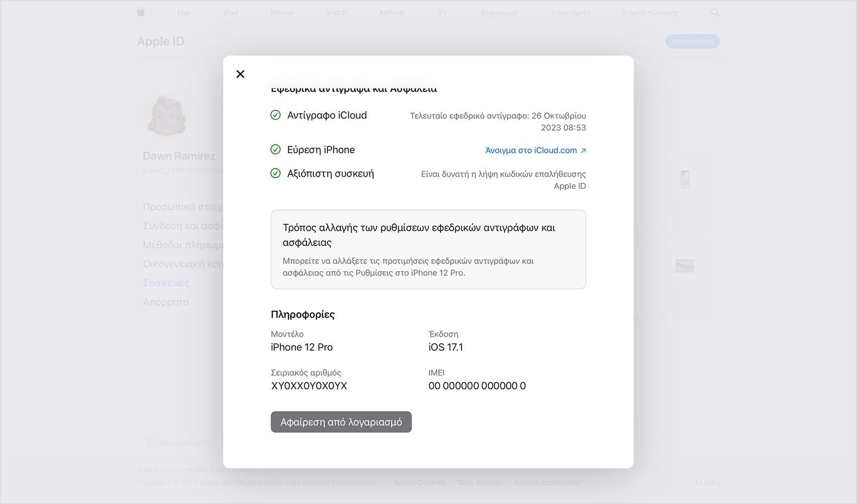
Task: Click the Πληροφορίες section heading
Action: [303, 315]
